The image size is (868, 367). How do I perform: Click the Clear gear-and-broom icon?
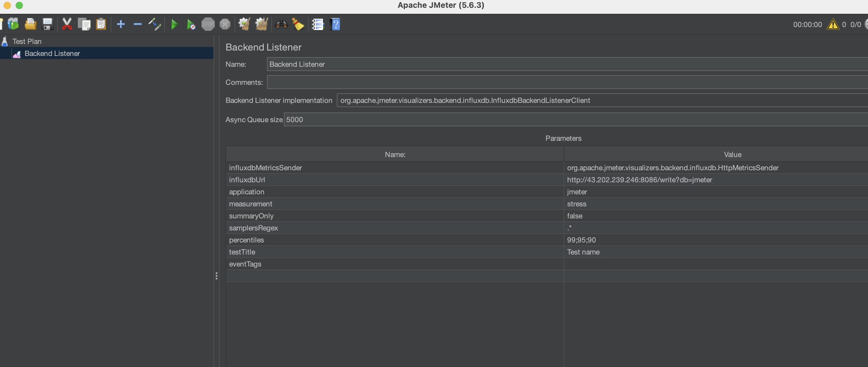click(244, 24)
